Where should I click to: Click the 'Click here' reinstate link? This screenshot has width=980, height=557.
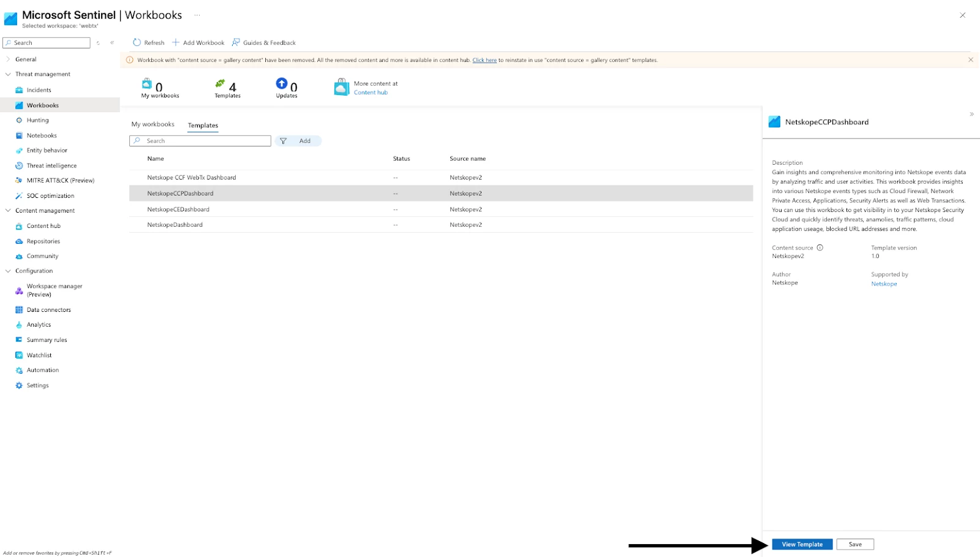(x=484, y=60)
